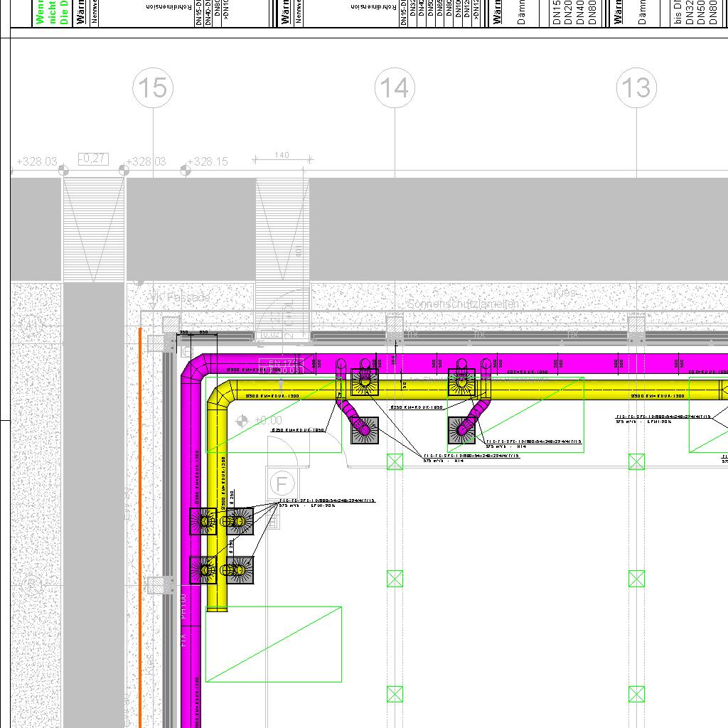This screenshot has height=728, width=728.
Task: Click grid axis bubble 15
Action: [x=153, y=88]
